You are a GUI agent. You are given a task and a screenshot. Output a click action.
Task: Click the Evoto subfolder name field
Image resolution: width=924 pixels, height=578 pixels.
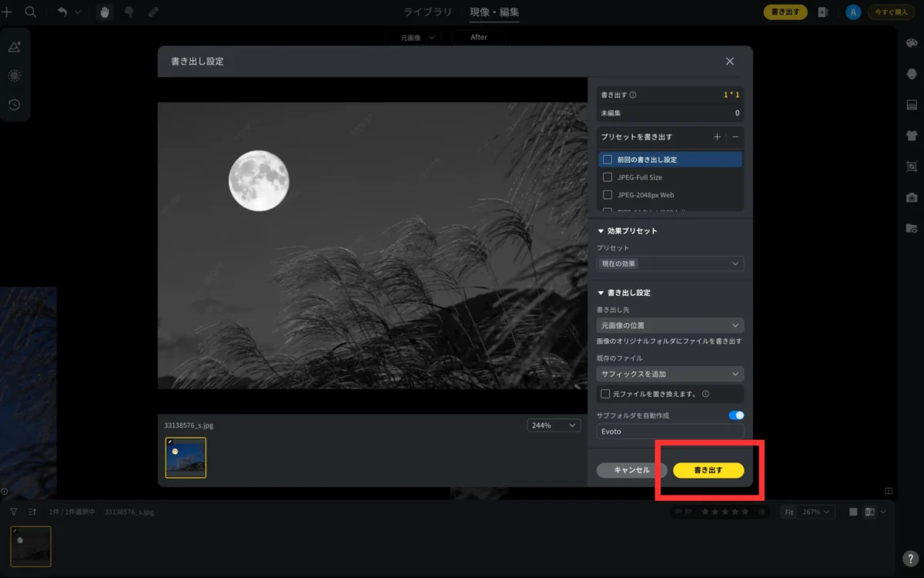pos(670,432)
